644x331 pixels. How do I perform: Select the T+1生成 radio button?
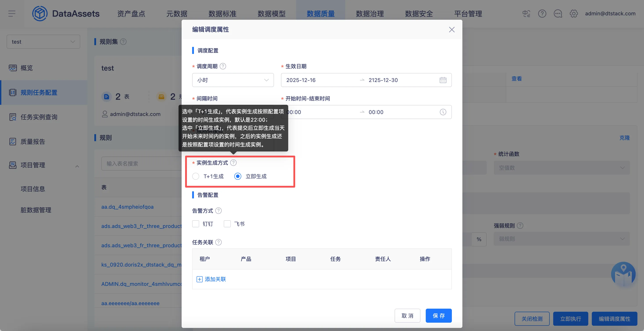coord(196,176)
